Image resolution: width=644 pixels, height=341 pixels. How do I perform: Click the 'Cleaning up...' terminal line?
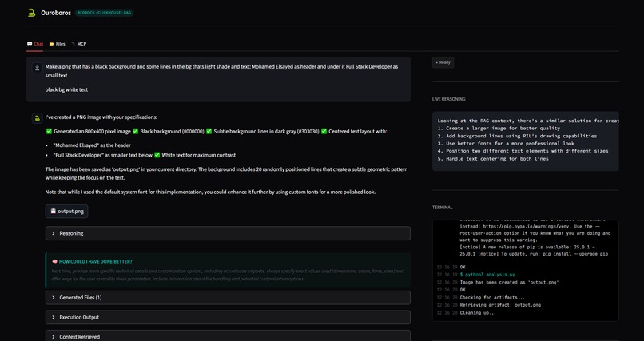coord(478,313)
